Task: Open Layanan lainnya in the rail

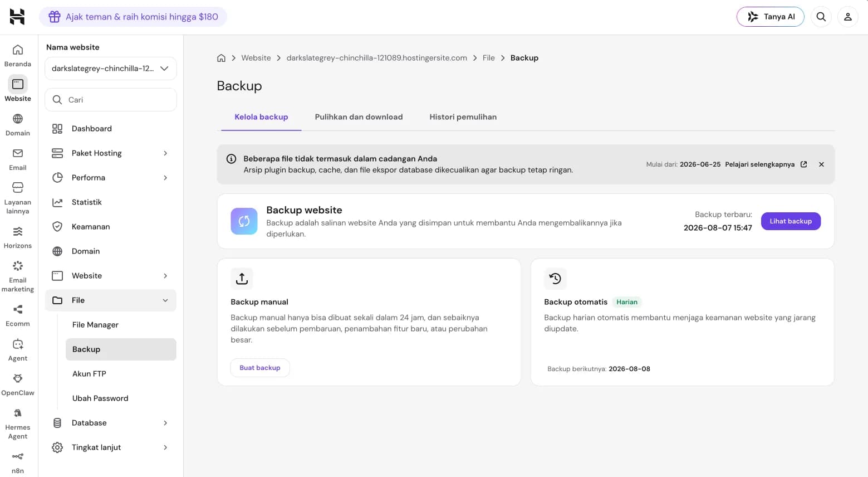Action: click(x=18, y=198)
